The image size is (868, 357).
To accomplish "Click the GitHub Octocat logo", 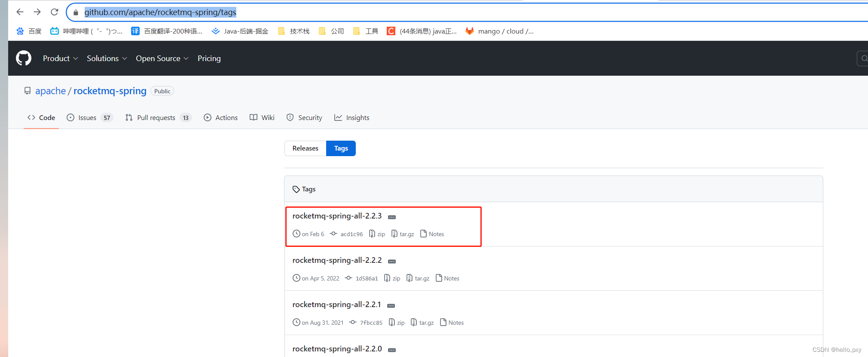I will tap(24, 58).
